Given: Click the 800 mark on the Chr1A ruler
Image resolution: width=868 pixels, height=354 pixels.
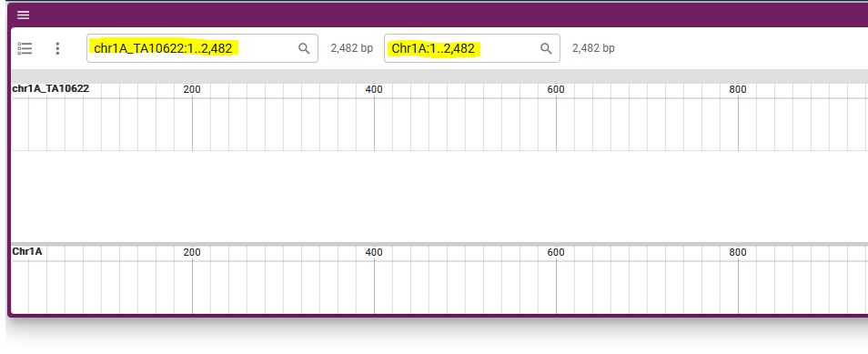Looking at the screenshot, I should click(x=738, y=252).
